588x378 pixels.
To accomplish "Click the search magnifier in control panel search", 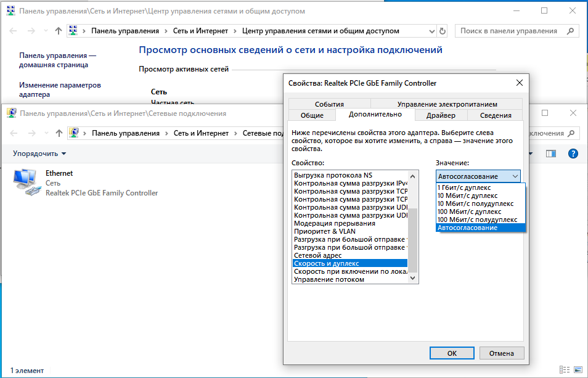I will 571,31.
